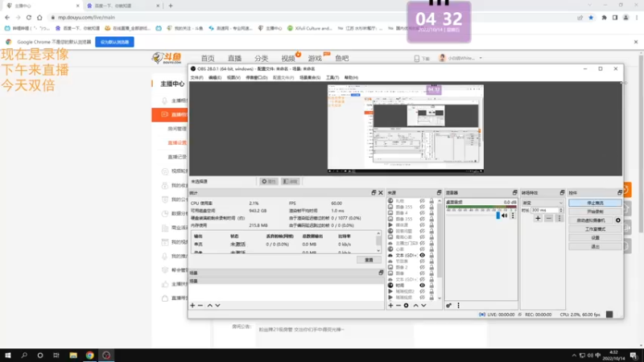Image resolution: width=644 pixels, height=362 pixels.
Task: Adjust desktop audio volume slider handle
Action: click(498, 216)
